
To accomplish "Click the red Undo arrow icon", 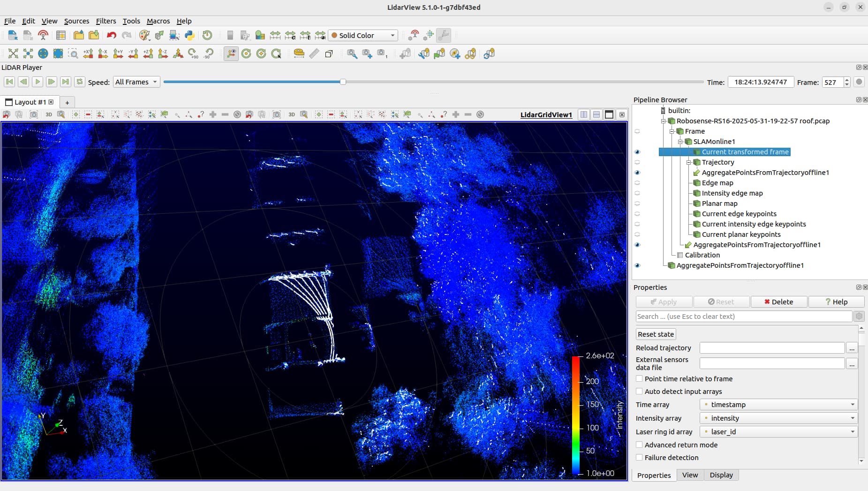I will click(111, 35).
